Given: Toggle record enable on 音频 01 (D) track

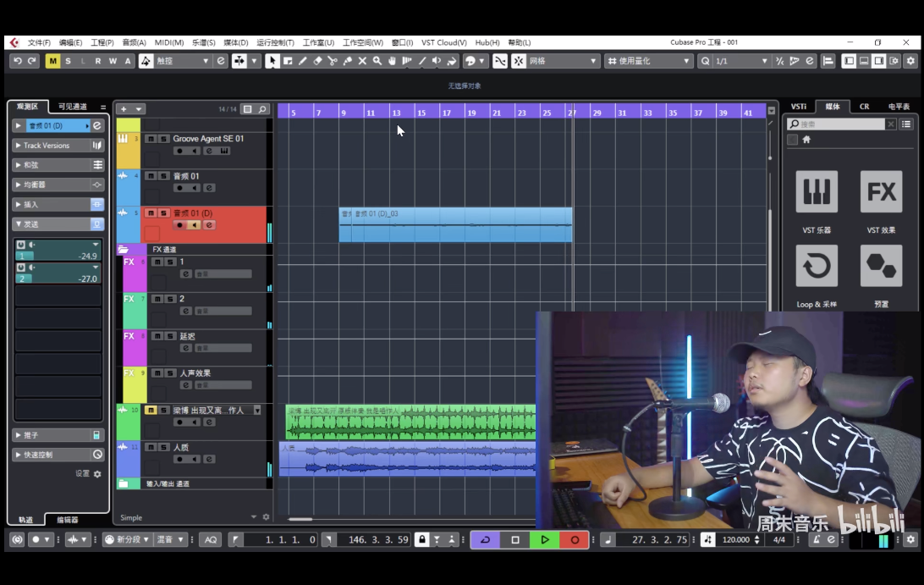Looking at the screenshot, I should 179,225.
